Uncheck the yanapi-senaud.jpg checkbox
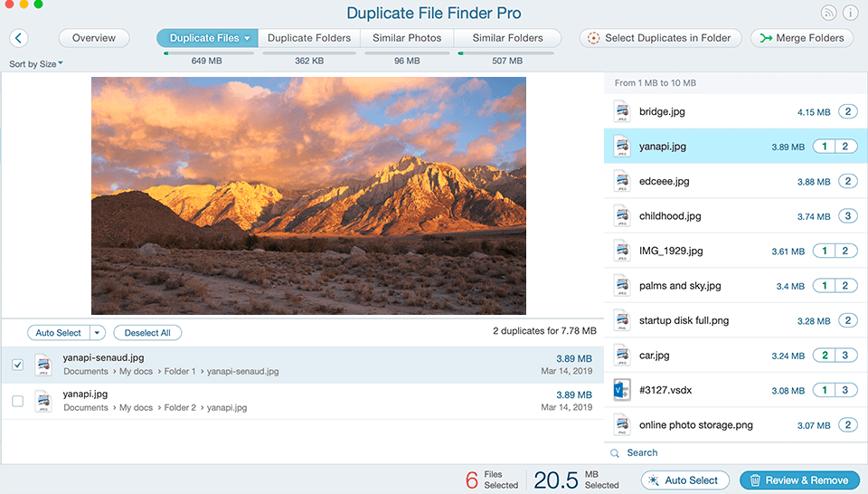 [x=18, y=365]
